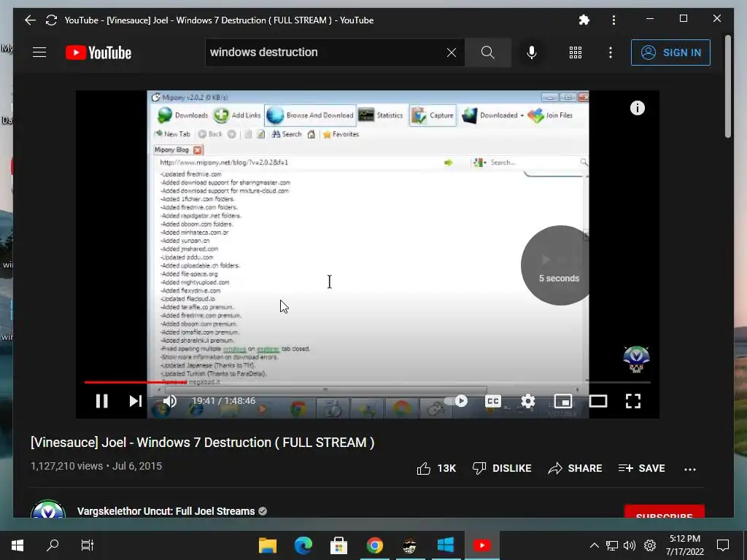Click the red SUBSCRIBE button
The width and height of the screenshot is (747, 560).
(664, 511)
